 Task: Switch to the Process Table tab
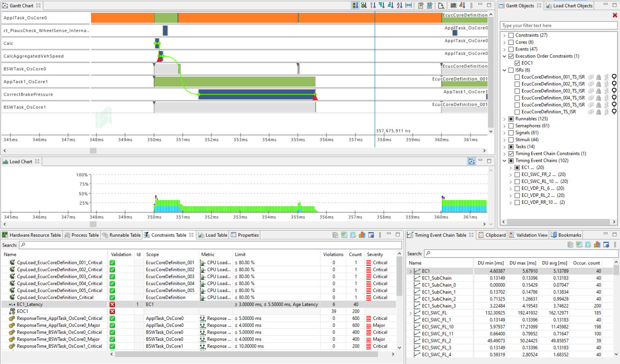(82, 235)
